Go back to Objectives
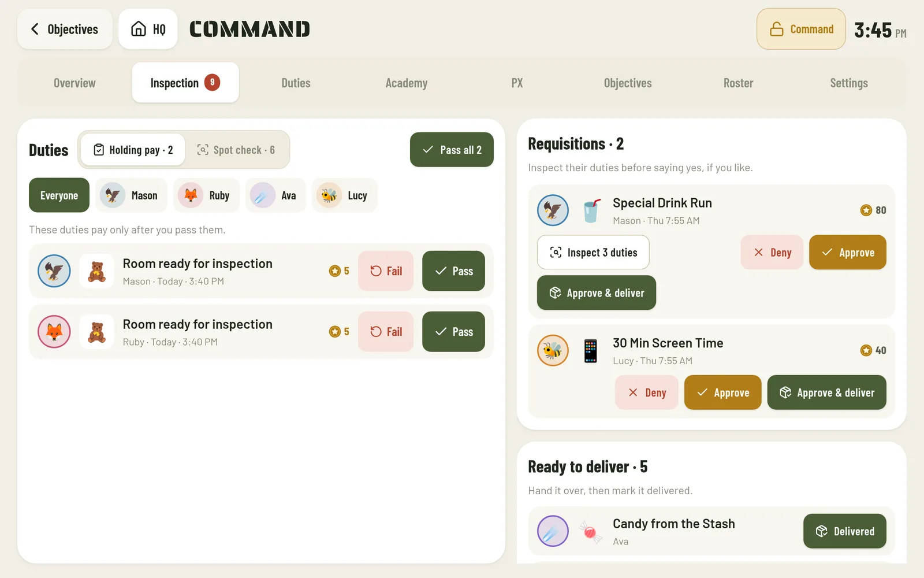924x578 pixels. point(65,29)
